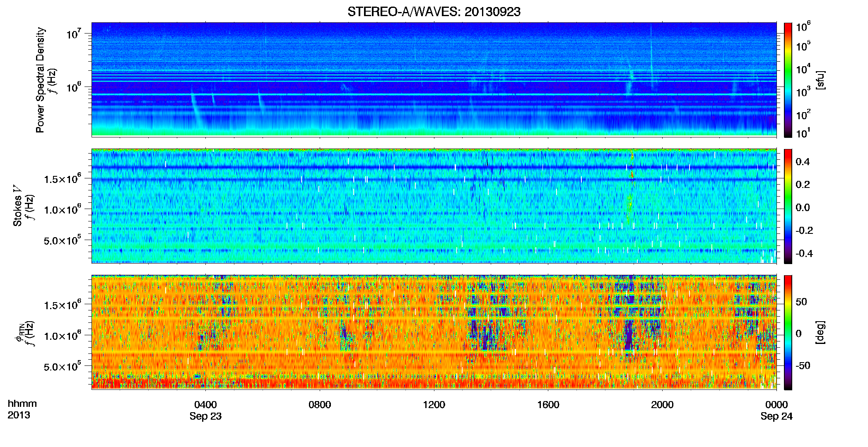Click the 10^5 label on sfu colorbar
The height and width of the screenshot is (447, 868).
pyautogui.click(x=803, y=46)
